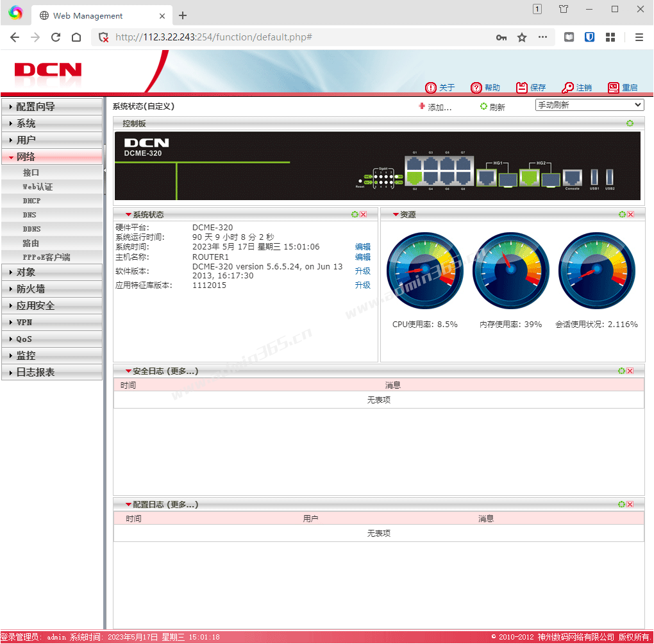Refresh the 配置日志 panel
Viewport: 654px width, 644px height.
tap(621, 504)
